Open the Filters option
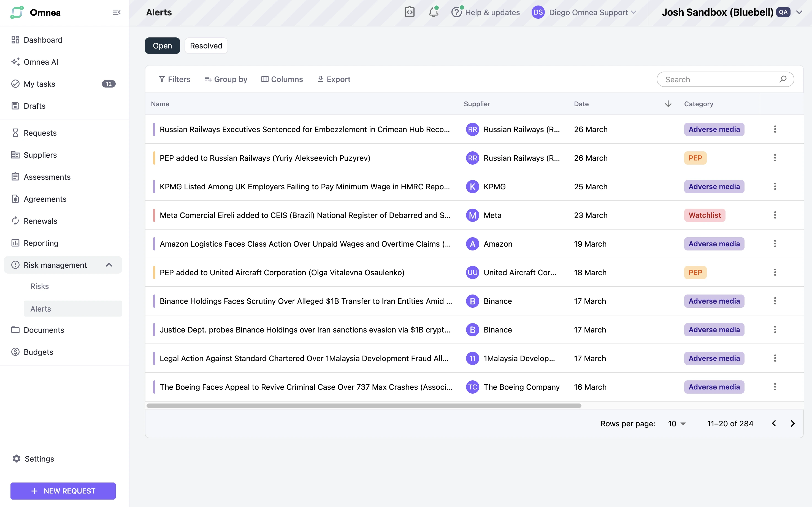The height and width of the screenshot is (507, 812). click(x=174, y=79)
